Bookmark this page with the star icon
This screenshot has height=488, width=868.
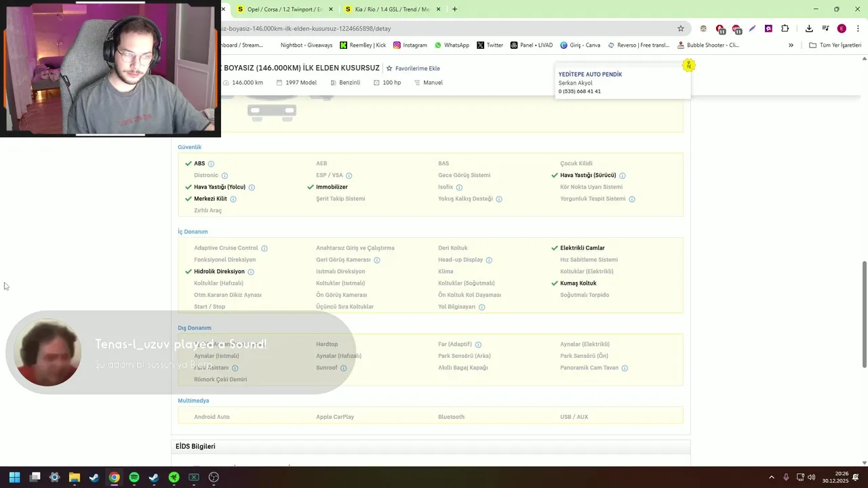(x=681, y=28)
